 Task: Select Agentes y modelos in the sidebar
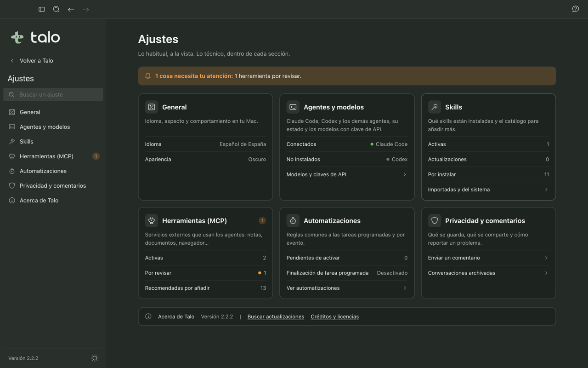pyautogui.click(x=53, y=127)
